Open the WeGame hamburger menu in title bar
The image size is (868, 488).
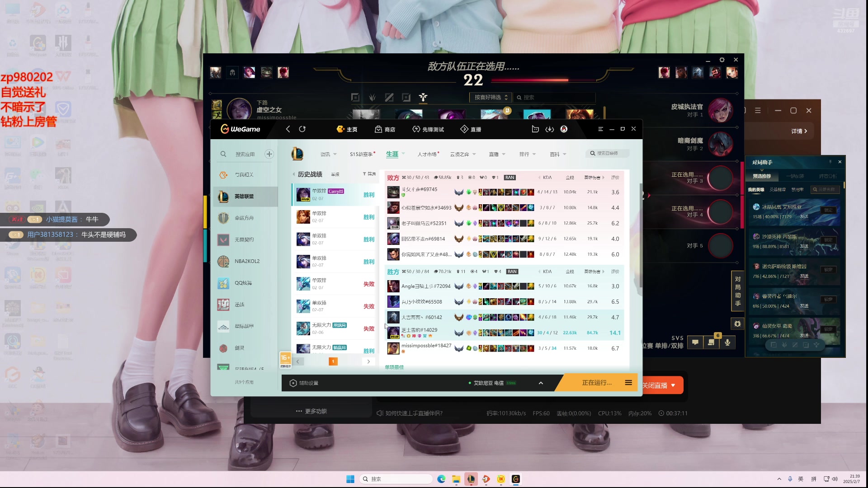tap(601, 129)
